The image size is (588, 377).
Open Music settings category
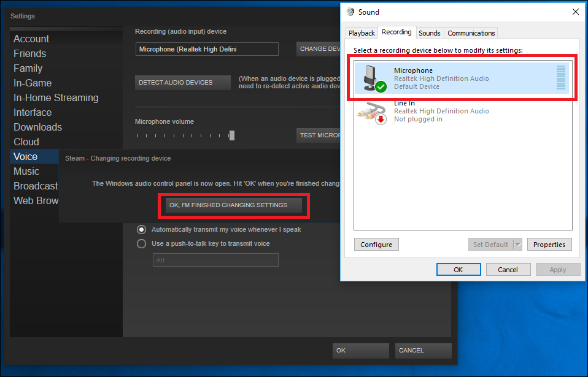tap(26, 172)
